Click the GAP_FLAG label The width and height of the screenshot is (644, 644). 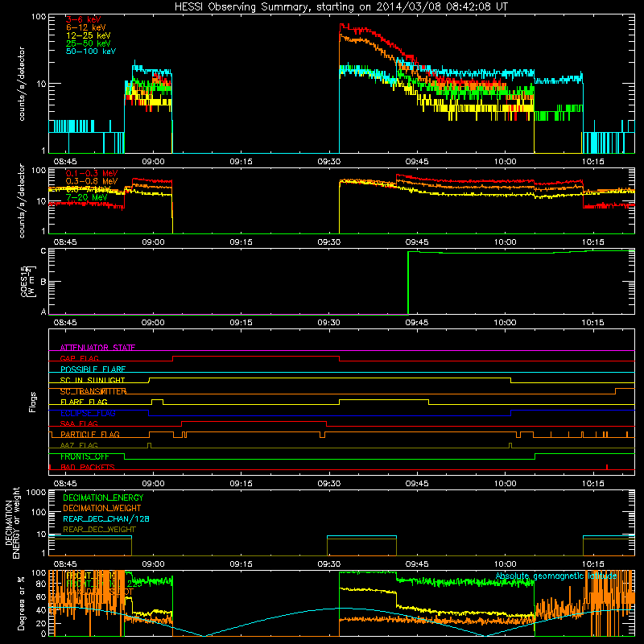pos(79,358)
